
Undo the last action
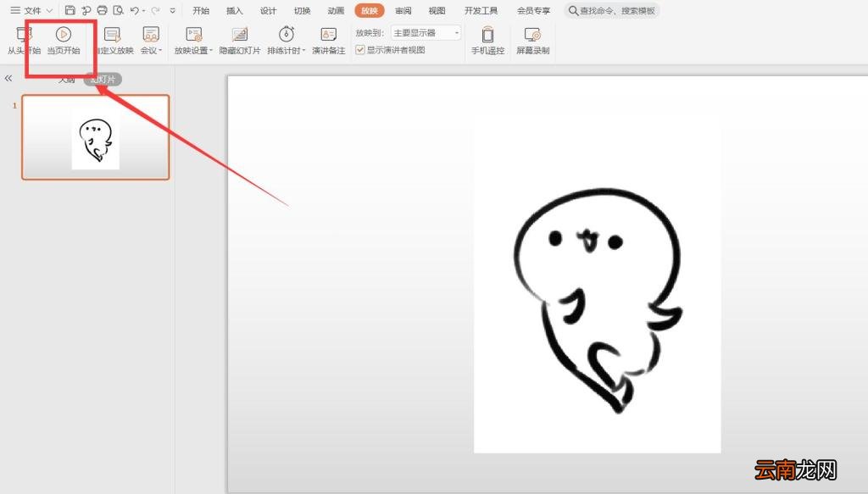point(134,10)
